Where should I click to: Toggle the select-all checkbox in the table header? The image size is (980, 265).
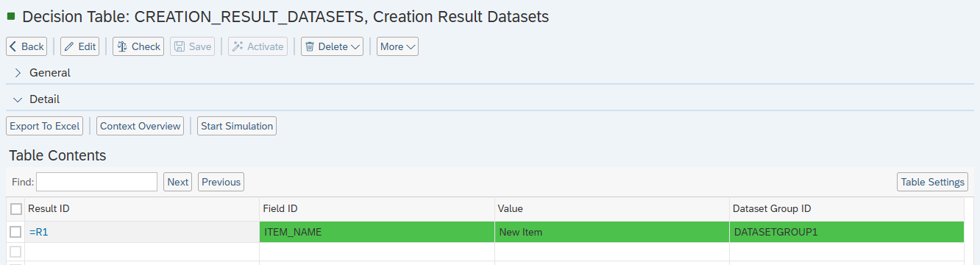click(x=16, y=209)
